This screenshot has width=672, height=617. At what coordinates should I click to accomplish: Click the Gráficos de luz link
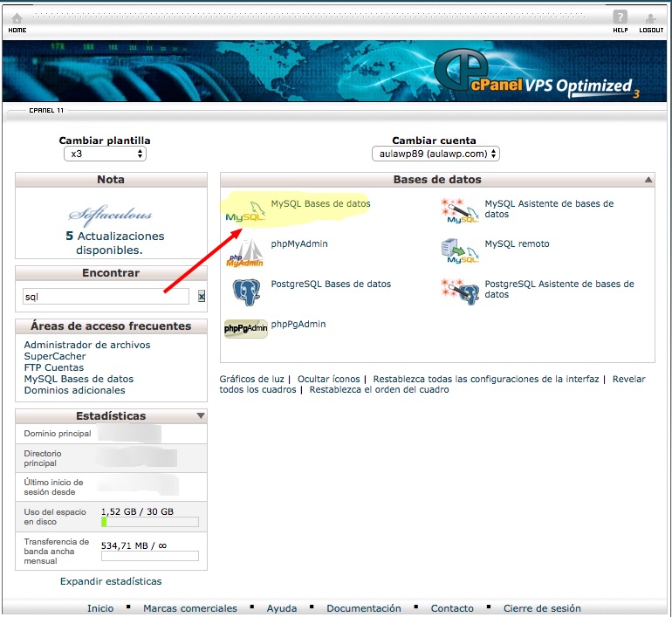(251, 380)
